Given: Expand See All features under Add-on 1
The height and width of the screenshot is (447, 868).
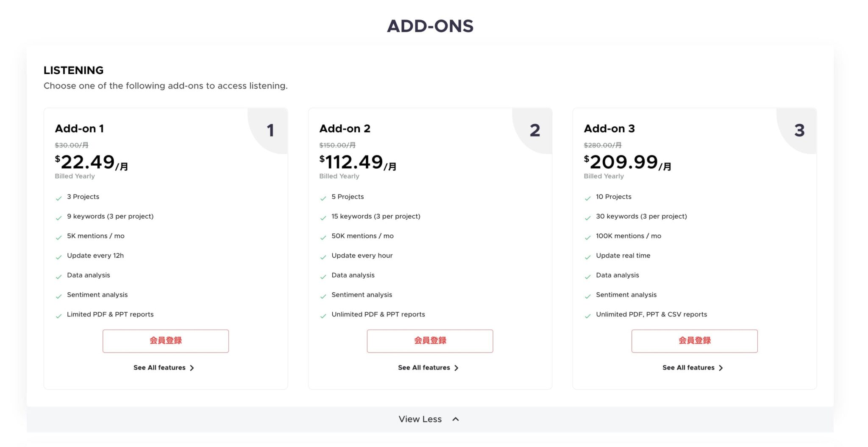Looking at the screenshot, I should [x=164, y=368].
